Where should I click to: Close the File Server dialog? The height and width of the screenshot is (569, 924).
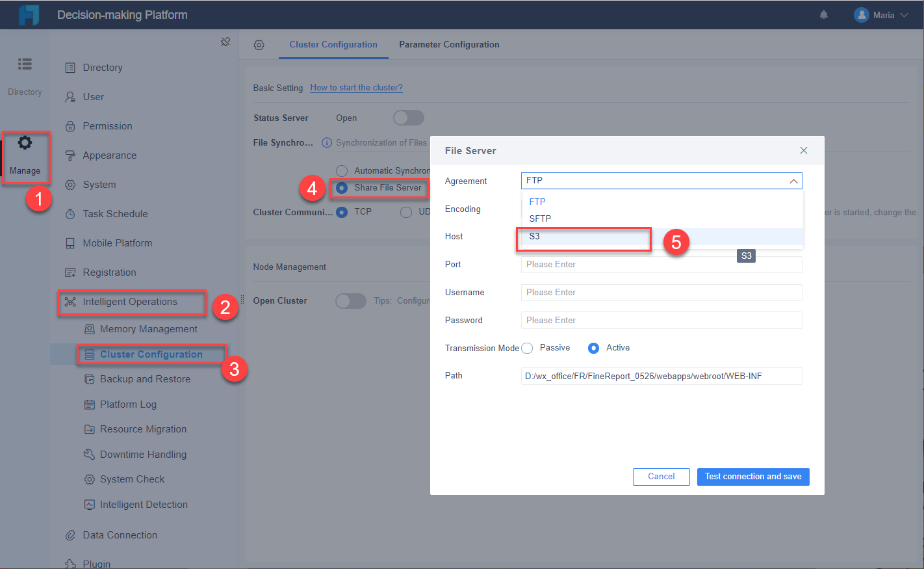click(x=804, y=150)
